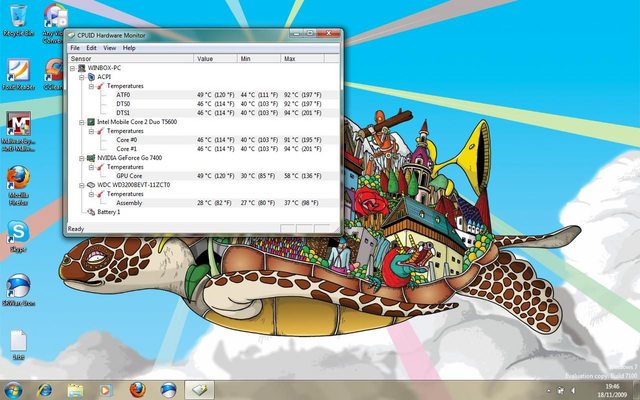Open the Skype desktop shortcut
Screen dimensions: 640x400
point(18,237)
